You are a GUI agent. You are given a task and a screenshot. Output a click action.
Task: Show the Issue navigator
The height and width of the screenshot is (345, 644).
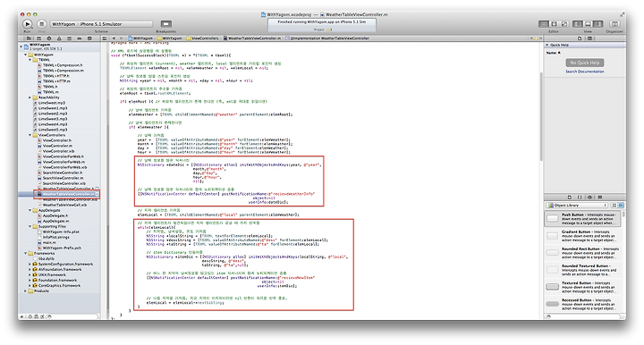59,38
